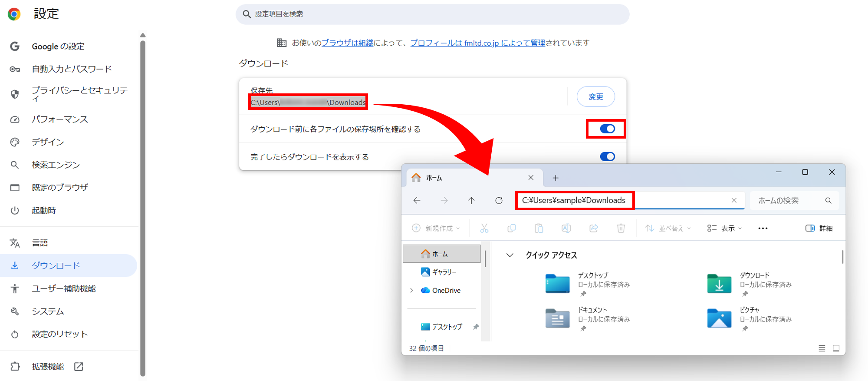Toggle the 詳細 details pane button

click(819, 228)
